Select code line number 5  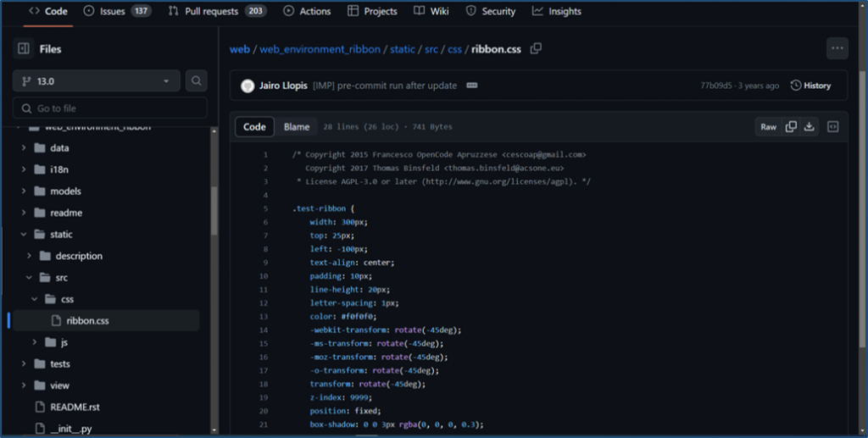[265, 208]
